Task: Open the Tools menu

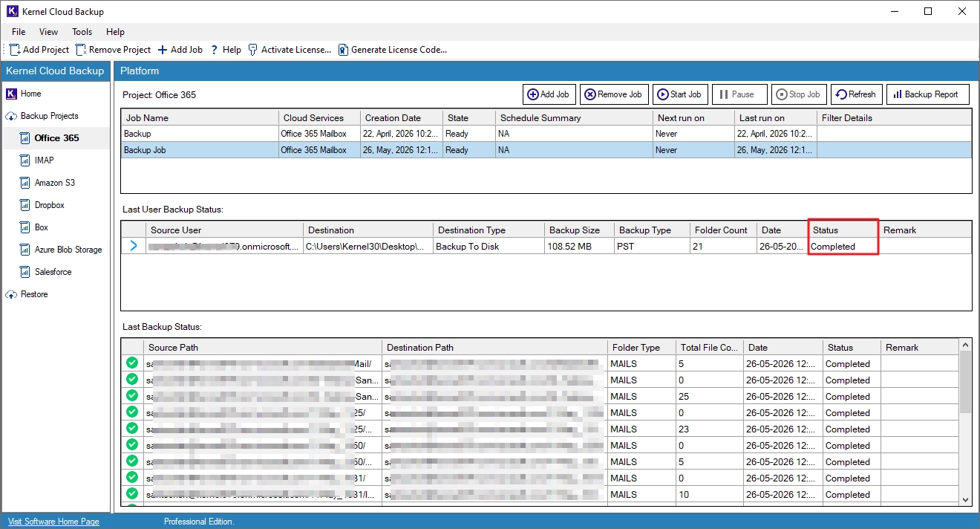Action: tap(82, 32)
